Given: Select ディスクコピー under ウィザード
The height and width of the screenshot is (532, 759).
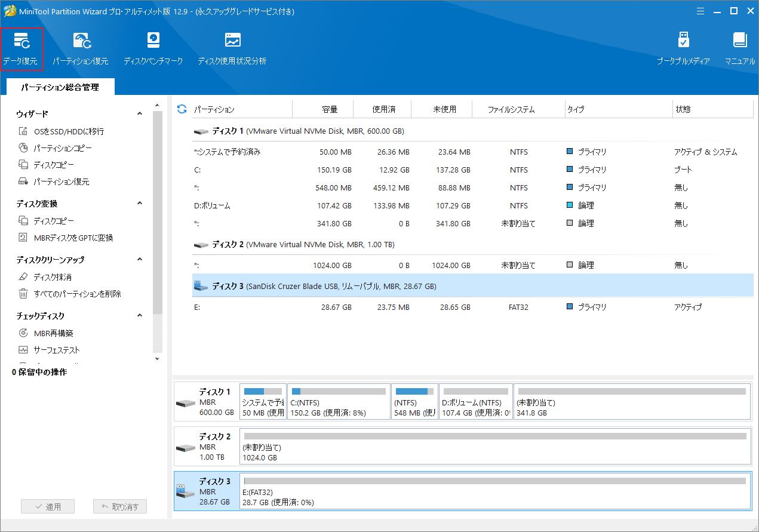Looking at the screenshot, I should [x=46, y=165].
